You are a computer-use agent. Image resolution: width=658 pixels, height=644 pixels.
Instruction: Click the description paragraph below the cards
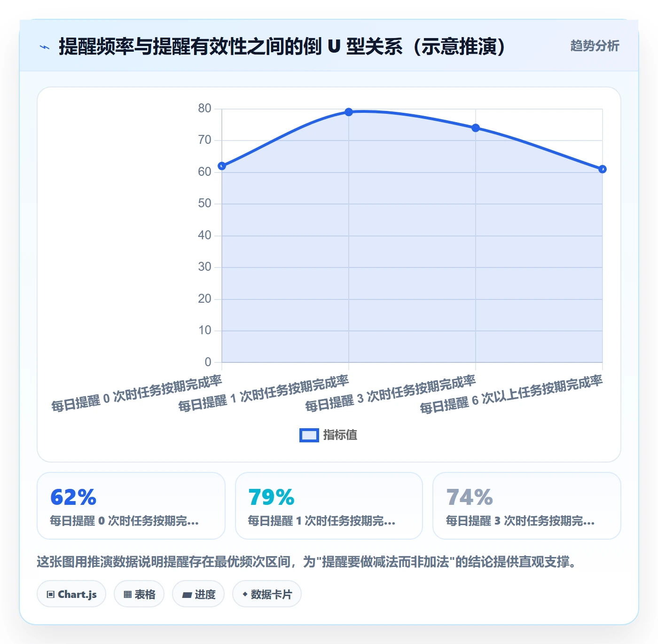pos(308,562)
